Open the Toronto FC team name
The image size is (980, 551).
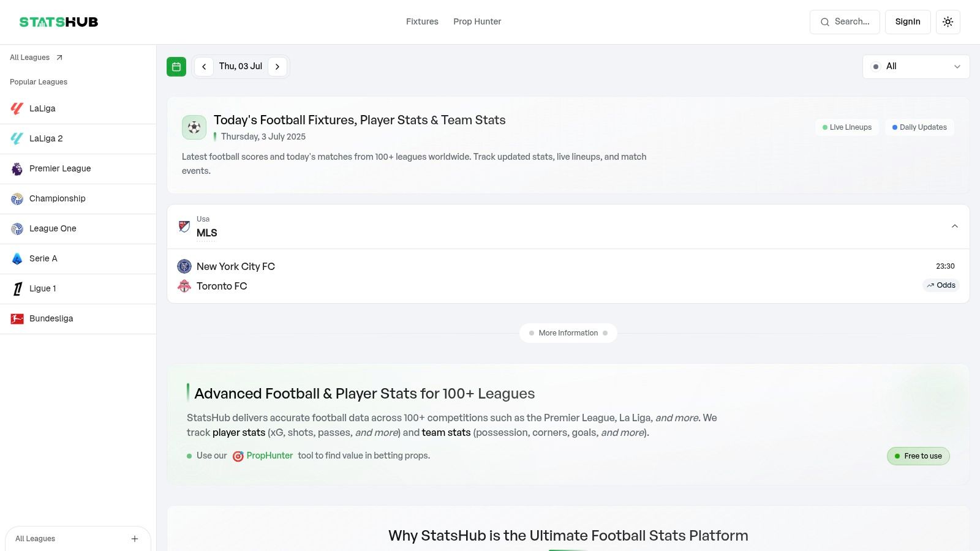(x=222, y=286)
